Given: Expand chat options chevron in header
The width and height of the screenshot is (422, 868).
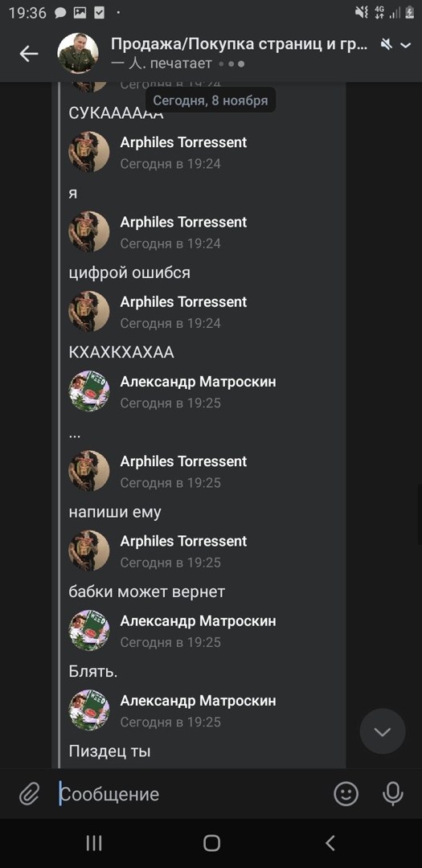Looking at the screenshot, I should coord(406,45).
